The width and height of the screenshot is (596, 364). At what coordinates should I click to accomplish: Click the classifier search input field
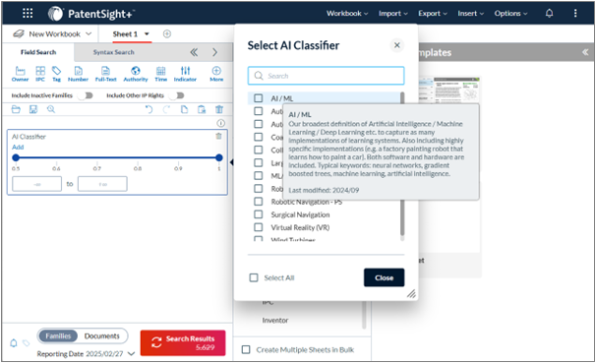pyautogui.click(x=326, y=76)
